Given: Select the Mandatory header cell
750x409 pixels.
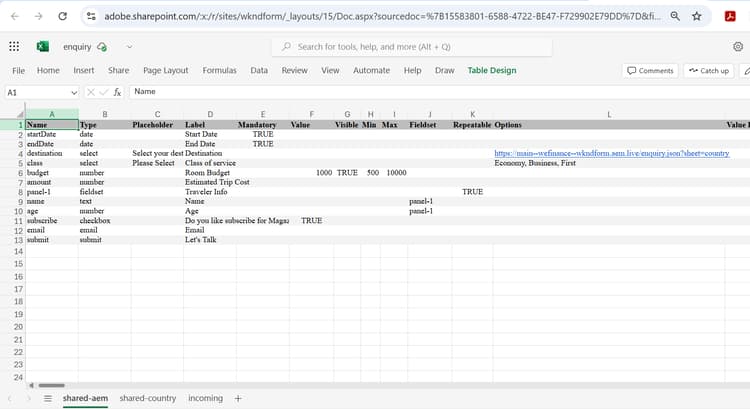Looking at the screenshot, I should click(263, 125).
